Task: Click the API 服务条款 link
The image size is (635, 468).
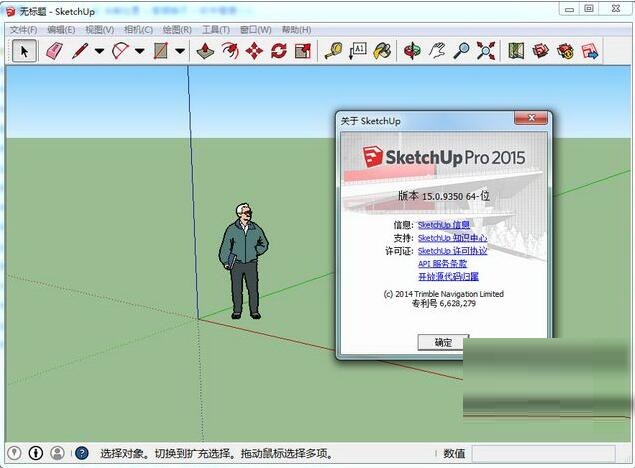Action: click(x=443, y=264)
